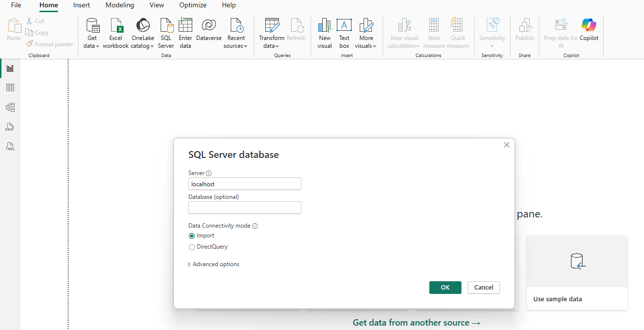Switch to the Help ribbon tab
The image size is (644, 330).
(229, 5)
